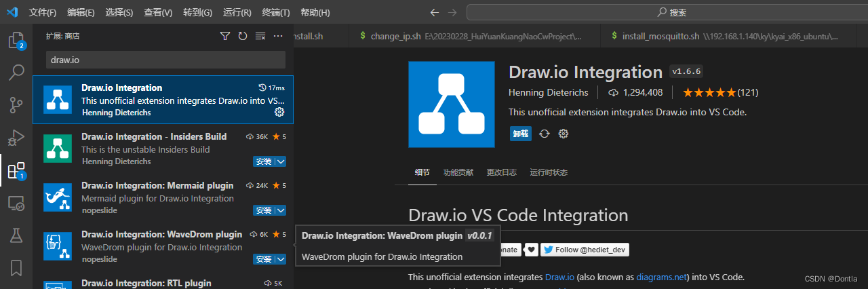Screen dimensions: 868x289
Task: Open the Explorer view in the activity bar
Action: pyautogui.click(x=16, y=40)
